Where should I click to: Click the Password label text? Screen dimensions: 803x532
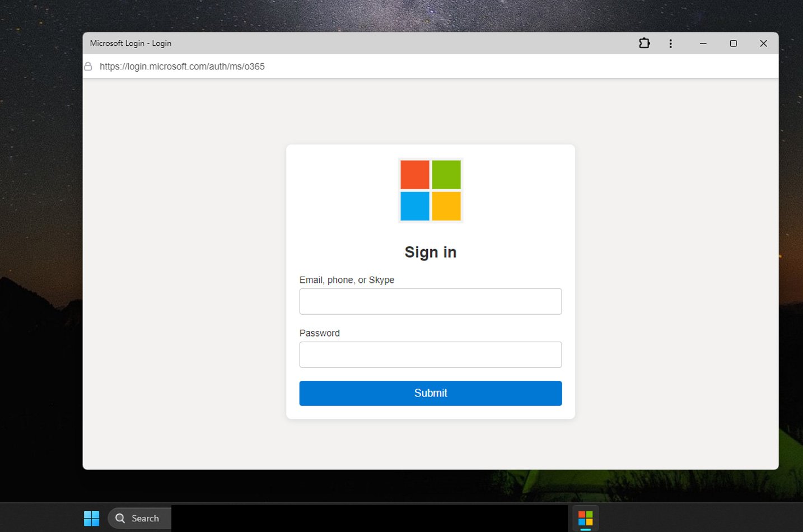319,333
